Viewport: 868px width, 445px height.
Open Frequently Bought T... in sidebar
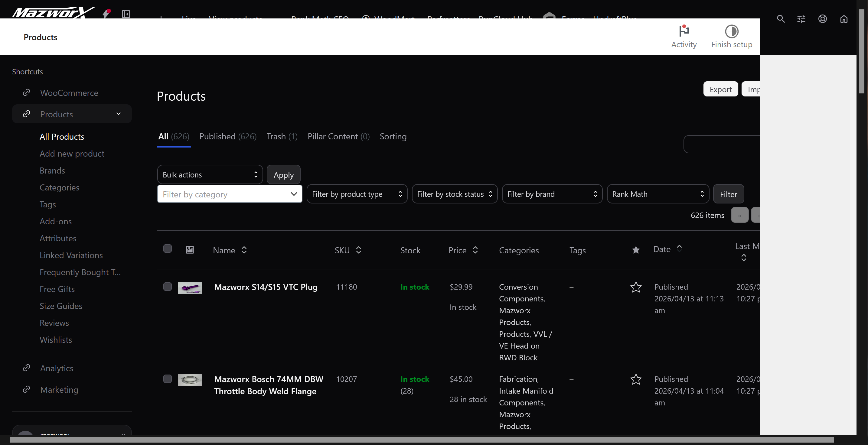pyautogui.click(x=80, y=272)
